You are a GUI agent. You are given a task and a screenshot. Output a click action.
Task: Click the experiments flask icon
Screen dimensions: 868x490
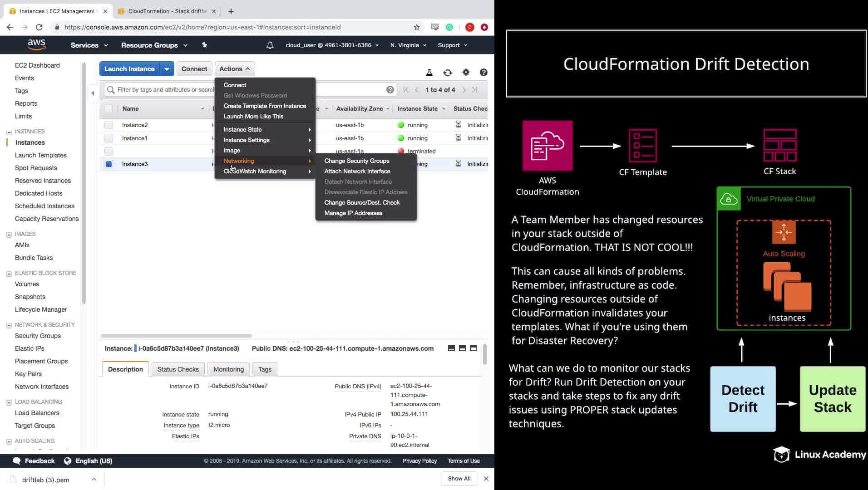click(x=429, y=73)
